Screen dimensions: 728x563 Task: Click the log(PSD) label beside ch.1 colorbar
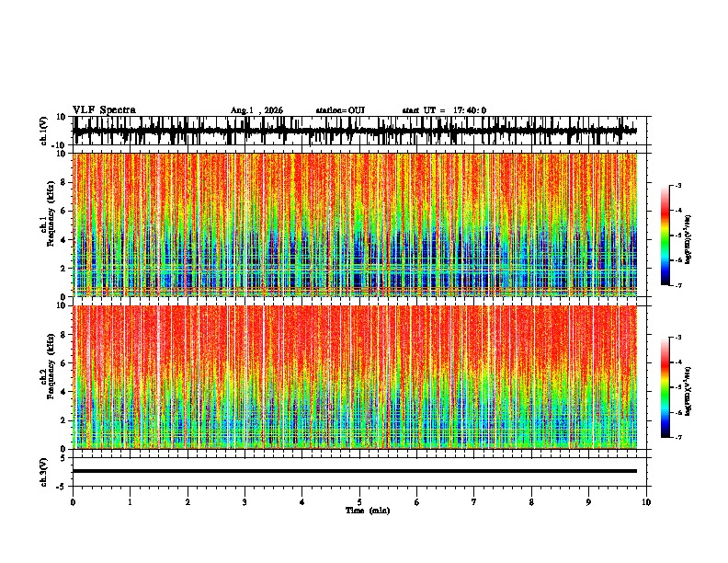coord(688,239)
